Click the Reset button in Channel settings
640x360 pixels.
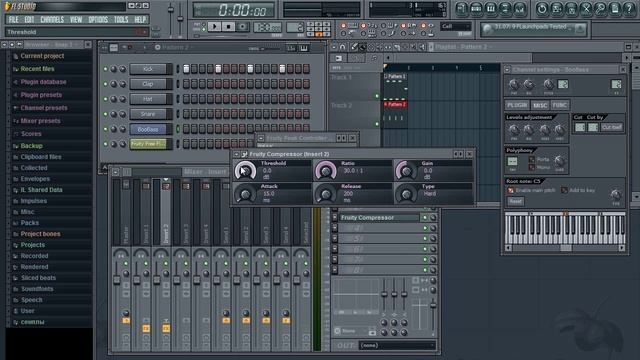[515, 201]
